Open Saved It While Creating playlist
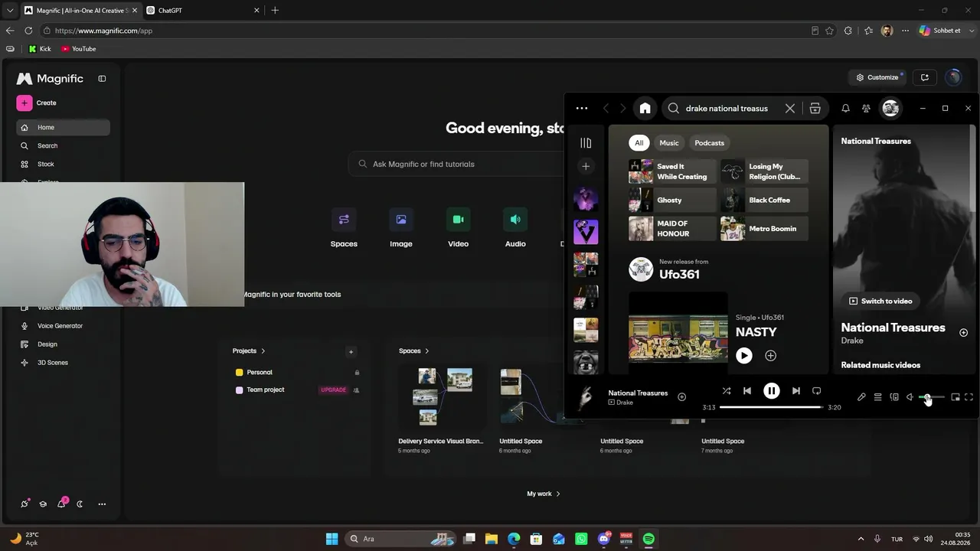Screen dimensions: 980x551 [x=672, y=171]
